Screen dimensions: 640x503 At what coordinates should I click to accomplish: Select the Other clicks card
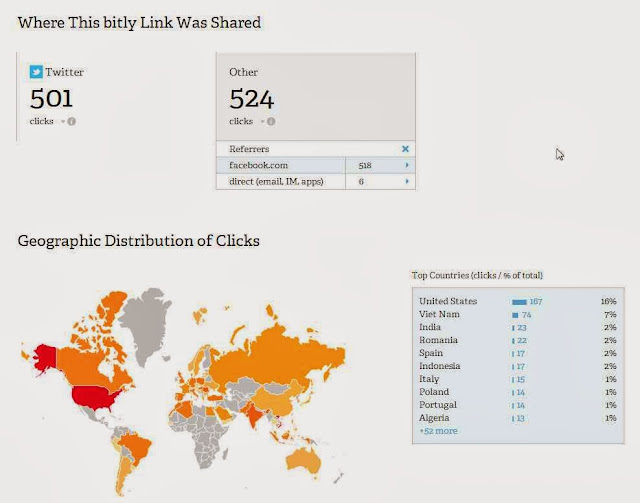point(316,97)
